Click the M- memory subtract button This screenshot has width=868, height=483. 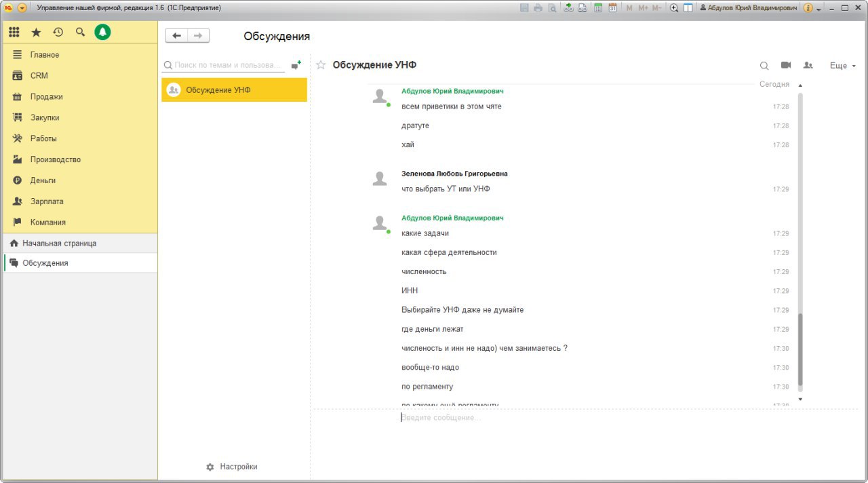pos(656,8)
